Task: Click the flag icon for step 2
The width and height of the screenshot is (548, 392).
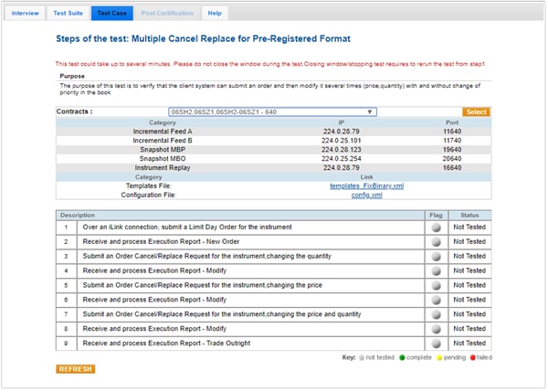Action: coord(436,241)
